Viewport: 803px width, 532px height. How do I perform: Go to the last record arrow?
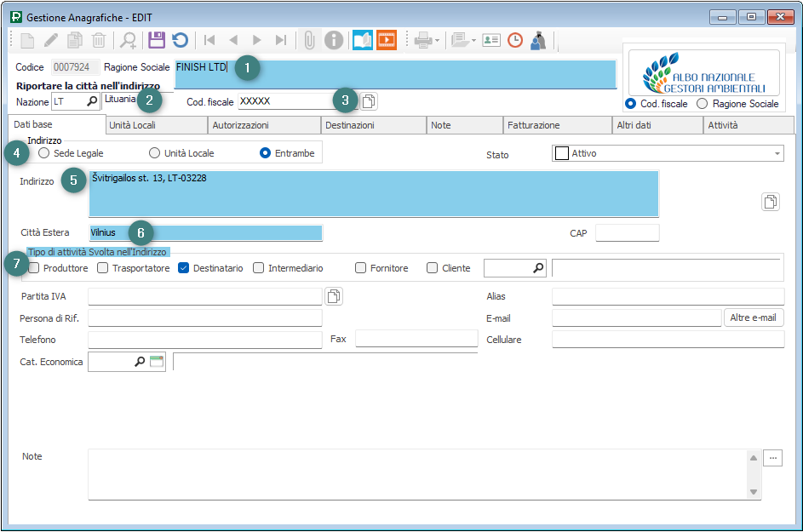pos(281,40)
